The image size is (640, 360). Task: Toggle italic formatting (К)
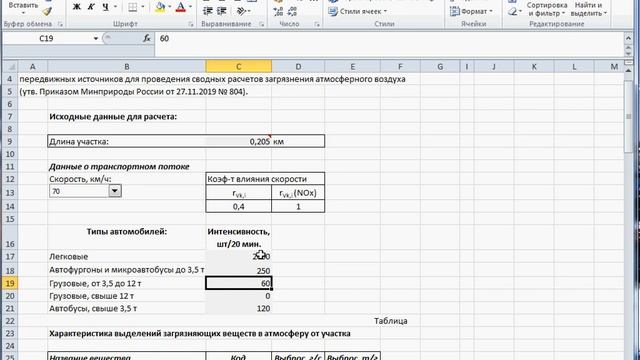[x=91, y=7]
